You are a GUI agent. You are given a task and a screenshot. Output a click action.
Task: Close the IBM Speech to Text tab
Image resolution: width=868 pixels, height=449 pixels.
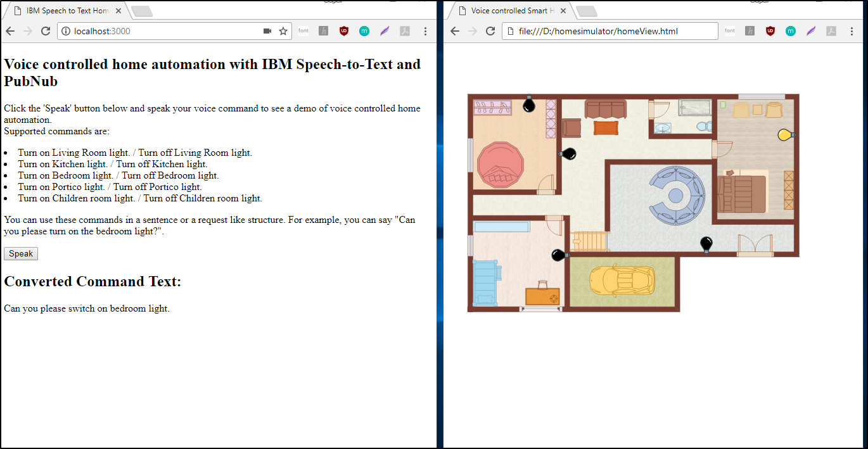(118, 11)
